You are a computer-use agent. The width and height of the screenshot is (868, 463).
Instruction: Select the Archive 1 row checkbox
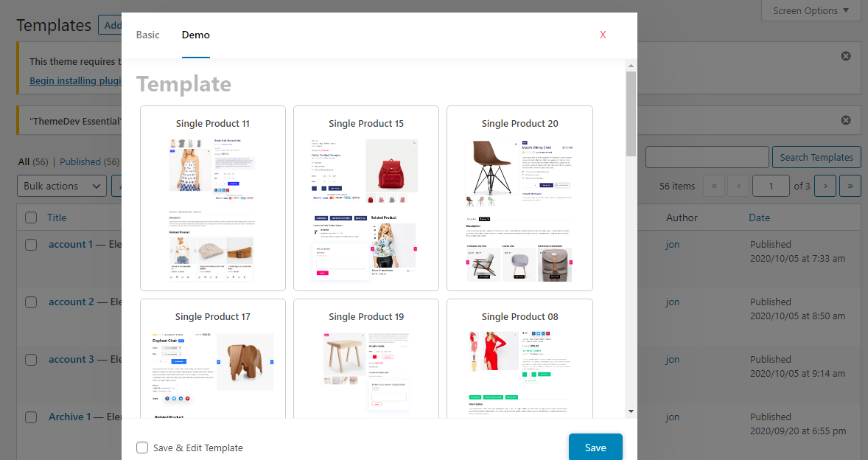point(31,417)
